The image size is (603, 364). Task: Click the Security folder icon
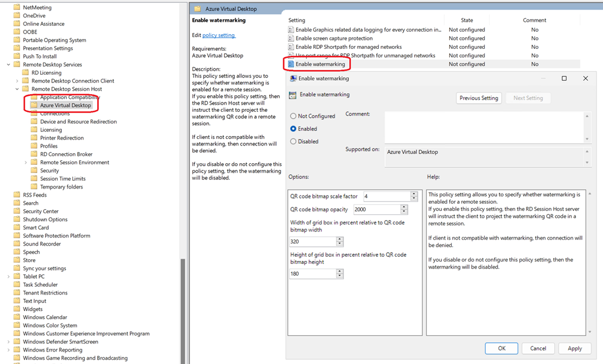click(x=34, y=170)
